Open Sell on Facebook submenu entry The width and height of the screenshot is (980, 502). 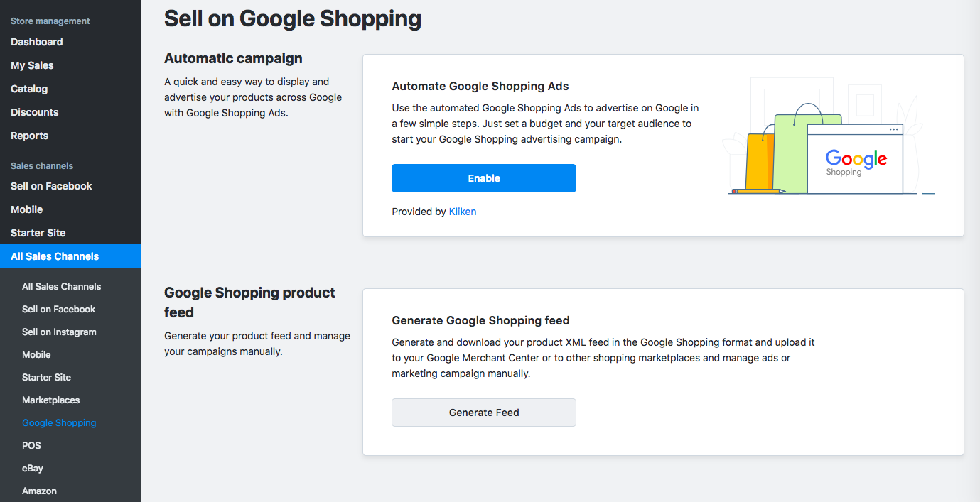point(59,309)
